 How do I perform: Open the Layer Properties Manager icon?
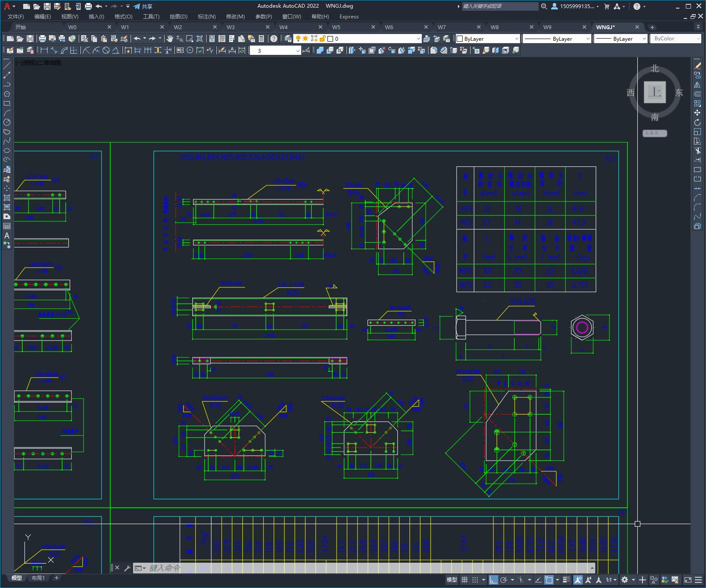point(288,39)
